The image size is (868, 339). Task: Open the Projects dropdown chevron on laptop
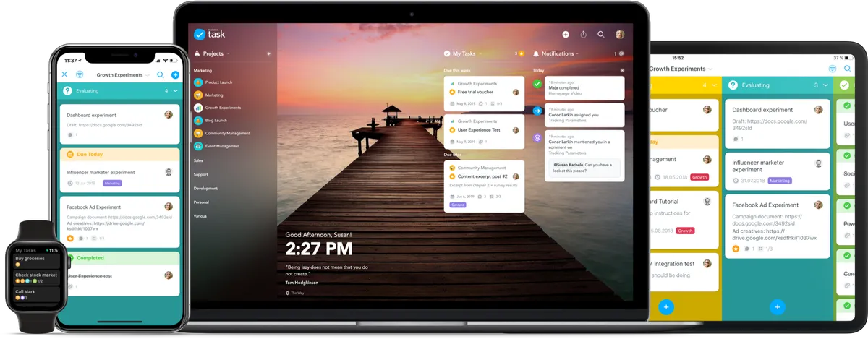pos(228,54)
